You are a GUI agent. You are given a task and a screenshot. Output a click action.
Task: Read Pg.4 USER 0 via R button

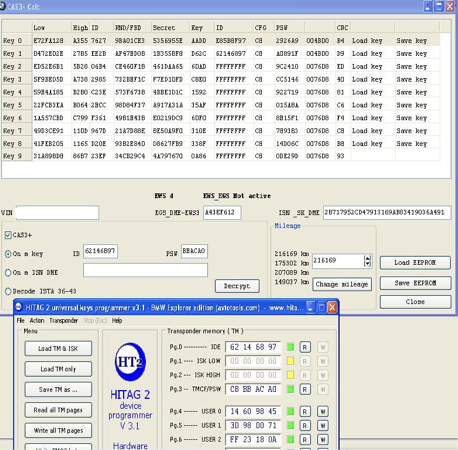[x=305, y=412]
